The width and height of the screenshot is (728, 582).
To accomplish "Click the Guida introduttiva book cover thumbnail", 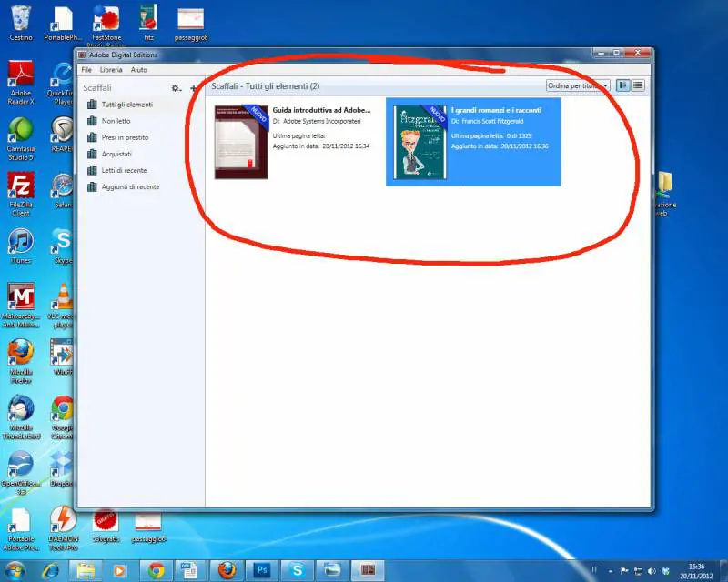I will pyautogui.click(x=241, y=142).
